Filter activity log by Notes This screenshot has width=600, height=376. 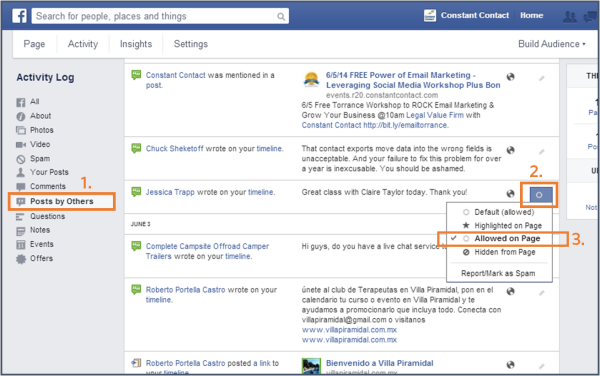tap(40, 230)
